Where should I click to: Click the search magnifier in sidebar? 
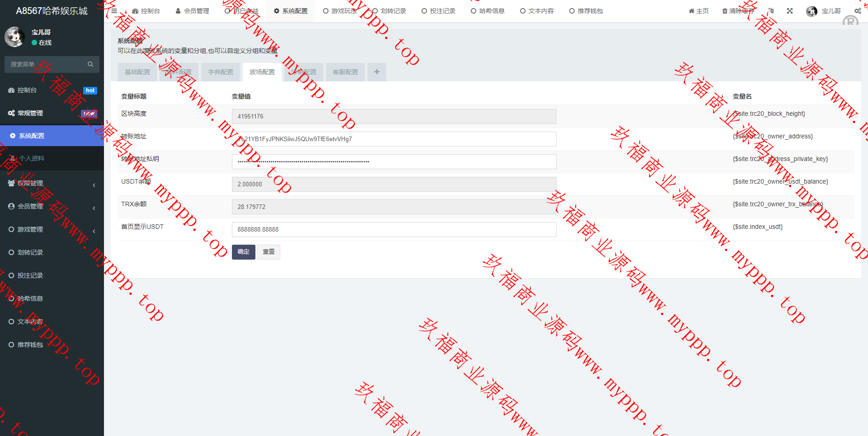(x=90, y=64)
